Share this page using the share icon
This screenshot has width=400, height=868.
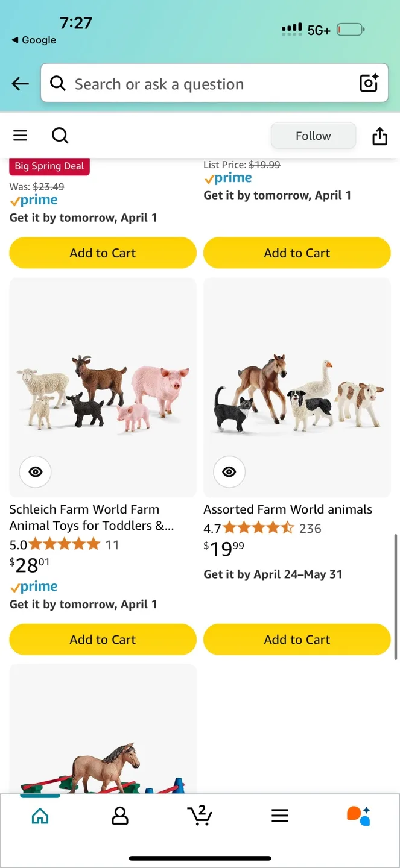pos(379,136)
